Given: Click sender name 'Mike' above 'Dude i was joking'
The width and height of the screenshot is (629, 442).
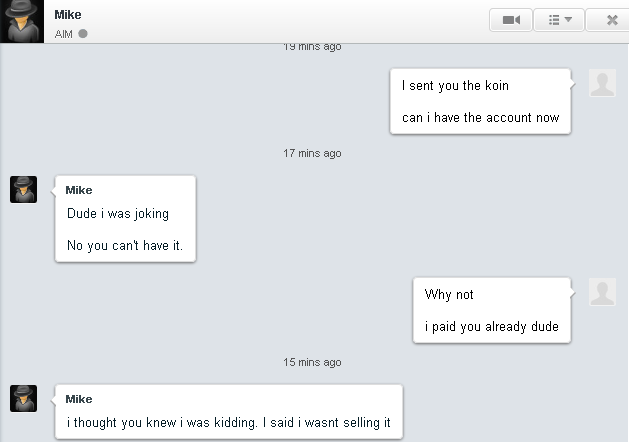Looking at the screenshot, I should pos(78,190).
